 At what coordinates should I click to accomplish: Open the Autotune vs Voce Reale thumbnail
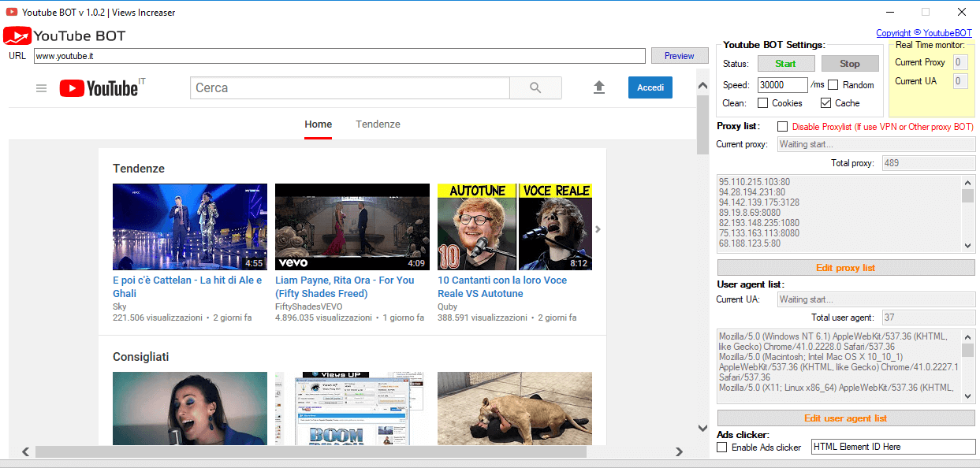[x=515, y=227]
